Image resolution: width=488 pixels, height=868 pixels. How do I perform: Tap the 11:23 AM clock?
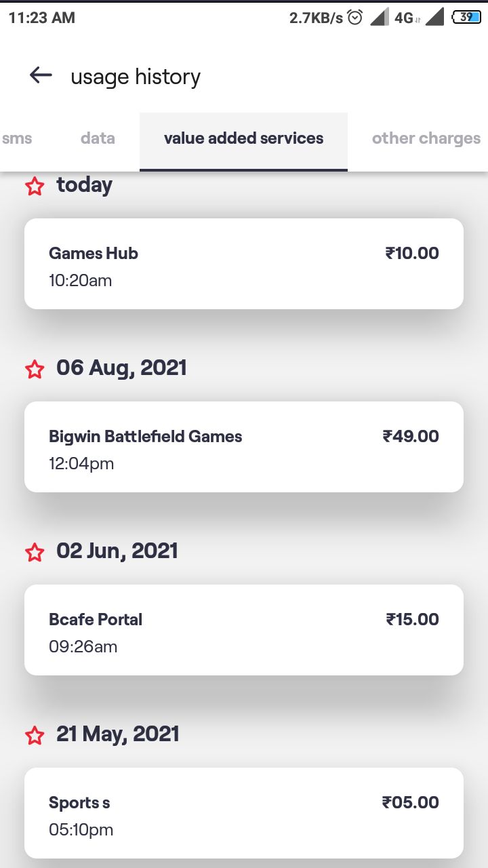(42, 18)
